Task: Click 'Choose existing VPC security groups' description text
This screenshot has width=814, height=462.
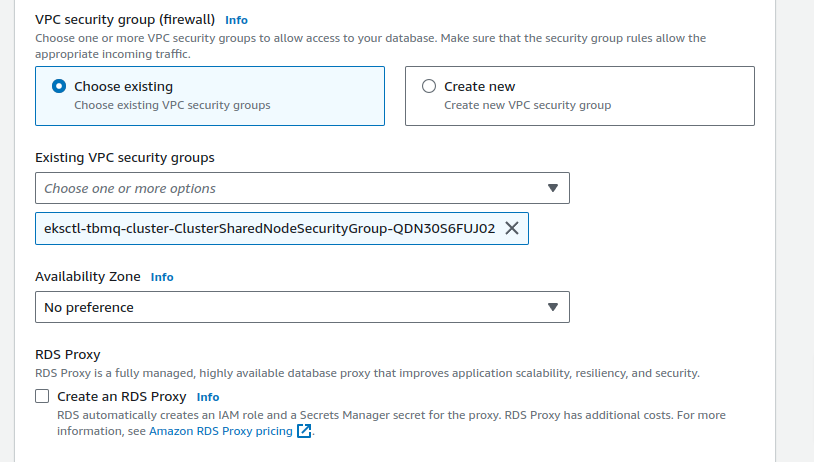Action: pos(172,105)
